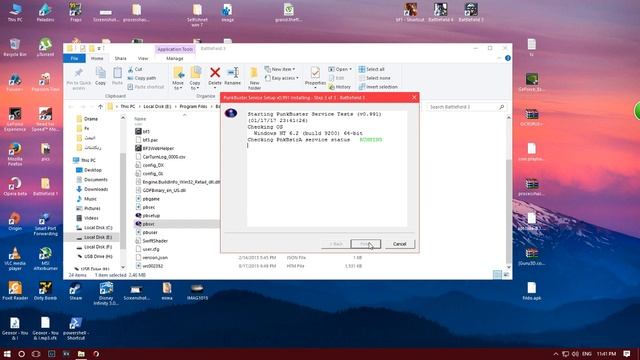Click the Cut scissors command

[135, 69]
